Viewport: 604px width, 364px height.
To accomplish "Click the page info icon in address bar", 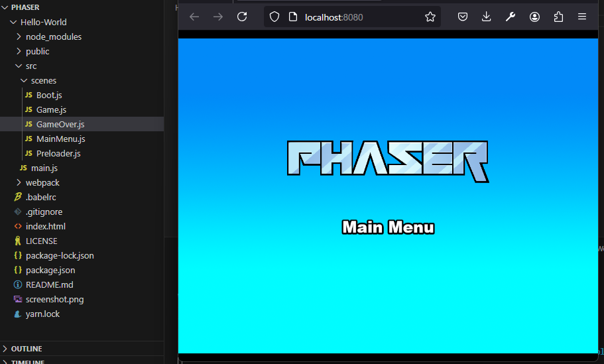I will coord(293,17).
